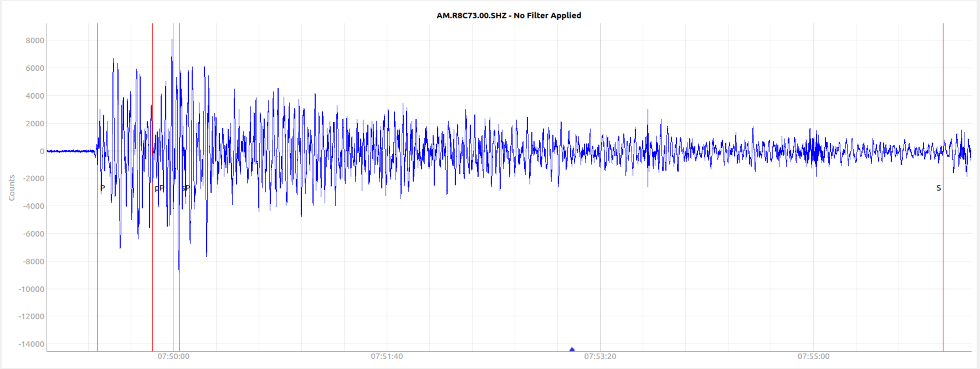This screenshot has width=980, height=369.
Task: Click the -2000 y-axis tick label
Action: [x=34, y=179]
